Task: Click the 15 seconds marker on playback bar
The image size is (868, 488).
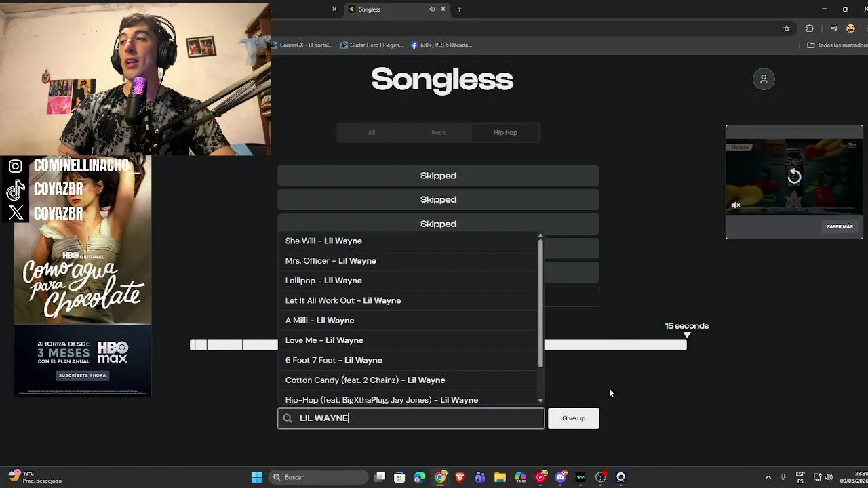Action: click(x=687, y=335)
